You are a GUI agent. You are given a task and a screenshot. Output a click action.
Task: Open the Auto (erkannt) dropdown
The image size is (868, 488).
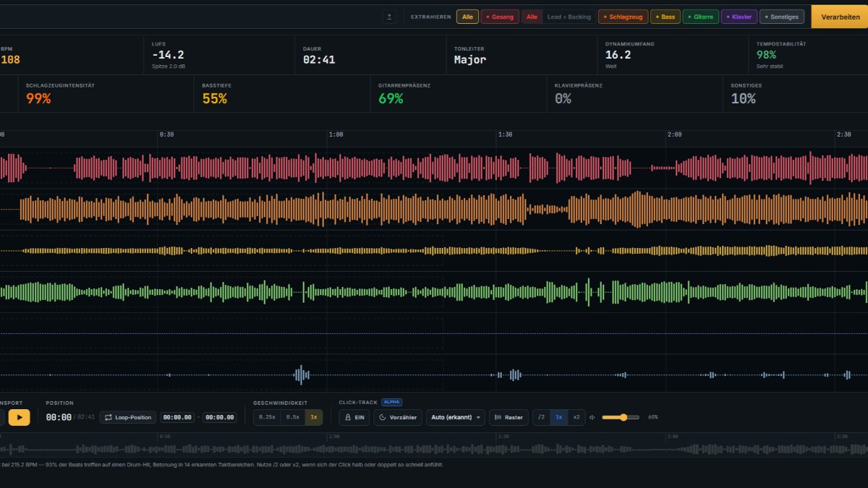coord(456,417)
